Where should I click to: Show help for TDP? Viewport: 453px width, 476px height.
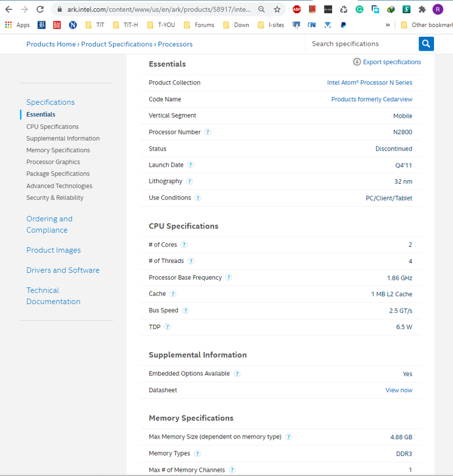(167, 327)
